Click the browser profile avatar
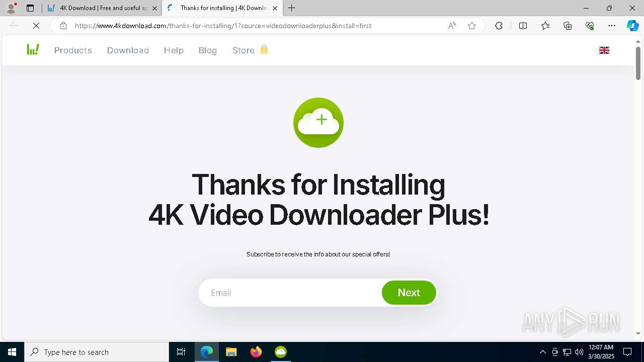 click(11, 8)
